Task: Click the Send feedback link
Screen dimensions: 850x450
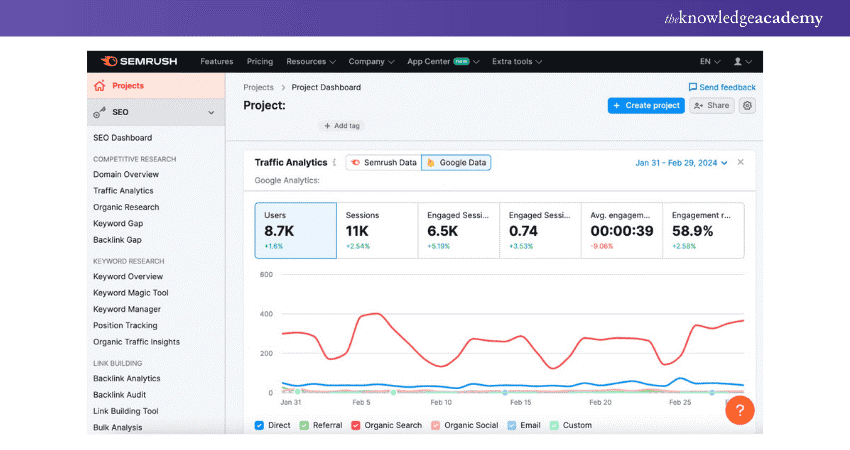Action: (x=727, y=87)
